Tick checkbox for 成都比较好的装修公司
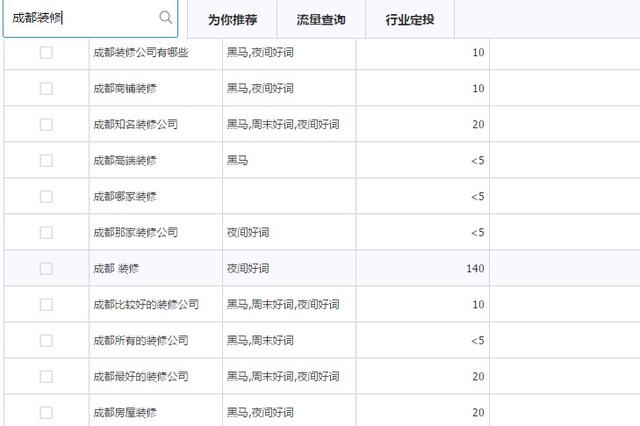640x426 pixels. tap(46, 304)
